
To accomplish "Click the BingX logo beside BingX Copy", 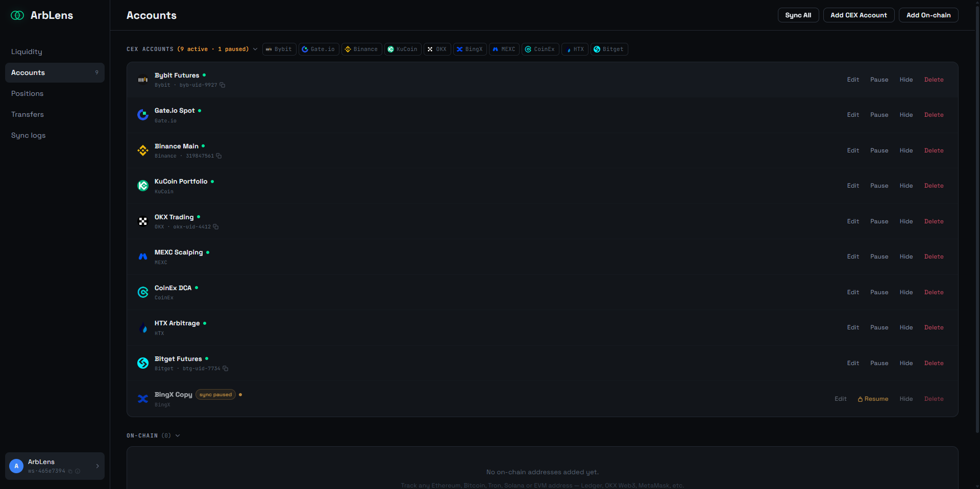I will tap(143, 399).
